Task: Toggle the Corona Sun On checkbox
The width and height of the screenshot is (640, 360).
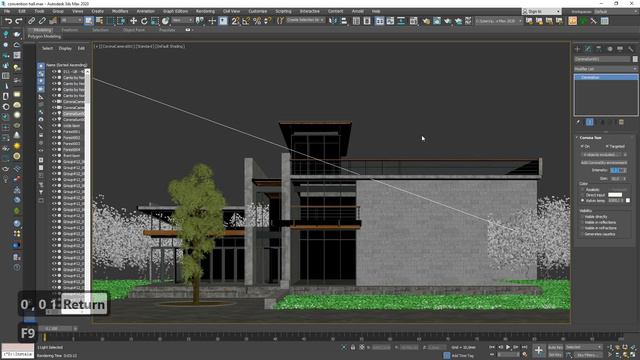Action: point(582,146)
